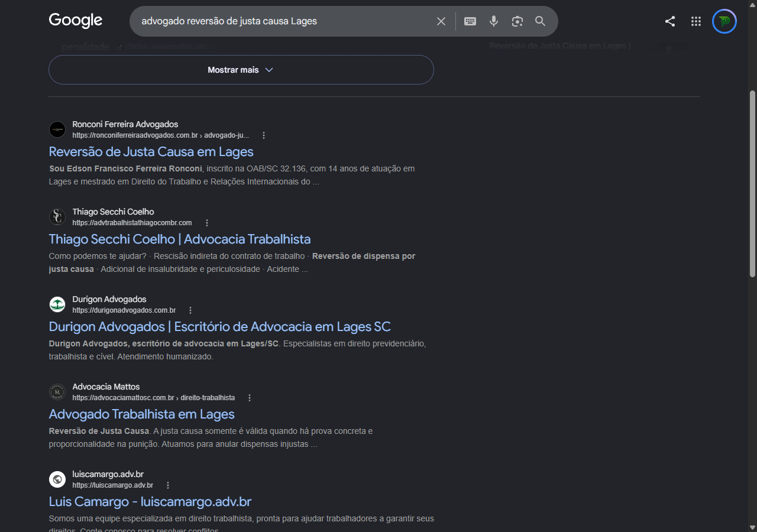Click the Thiago Secchi Coelho site name
The width and height of the screenshot is (757, 532).
click(x=113, y=212)
